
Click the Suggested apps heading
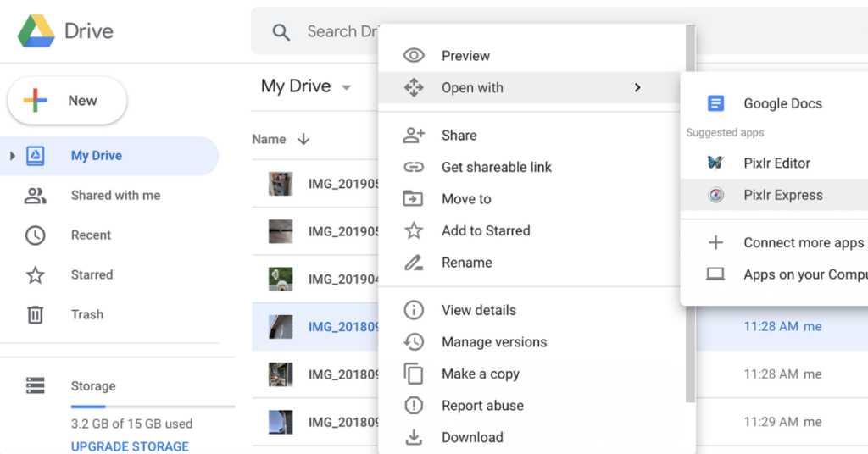(725, 133)
